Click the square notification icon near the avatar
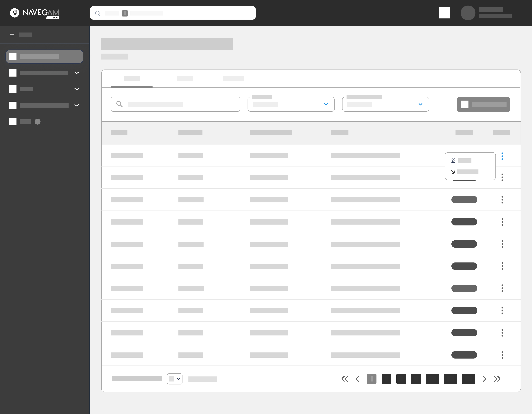 coord(444,13)
